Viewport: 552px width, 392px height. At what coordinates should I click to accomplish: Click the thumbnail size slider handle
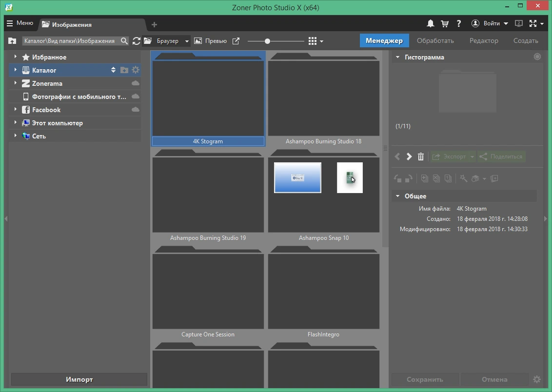pyautogui.click(x=267, y=41)
